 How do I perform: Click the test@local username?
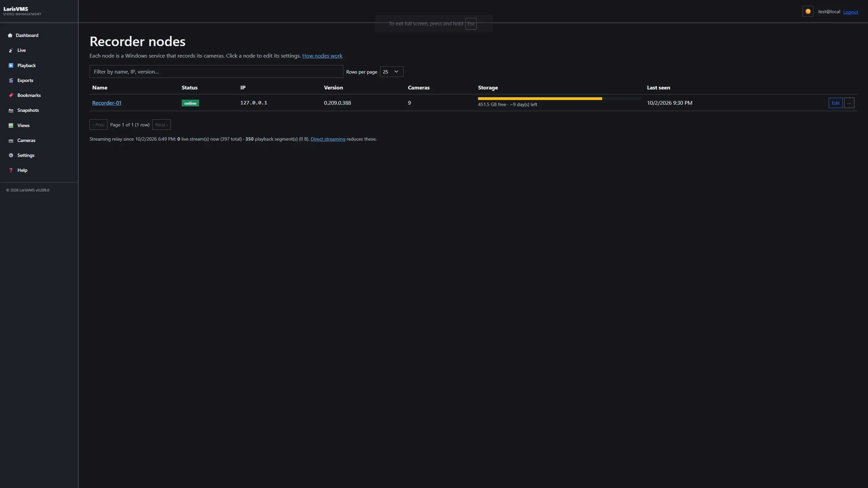pos(829,12)
